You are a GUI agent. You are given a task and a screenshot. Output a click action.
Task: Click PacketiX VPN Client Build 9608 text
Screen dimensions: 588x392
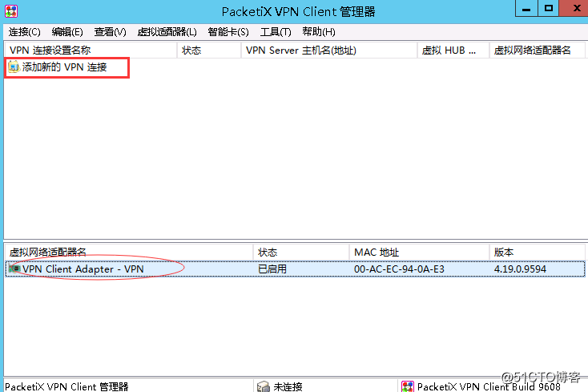[489, 386]
